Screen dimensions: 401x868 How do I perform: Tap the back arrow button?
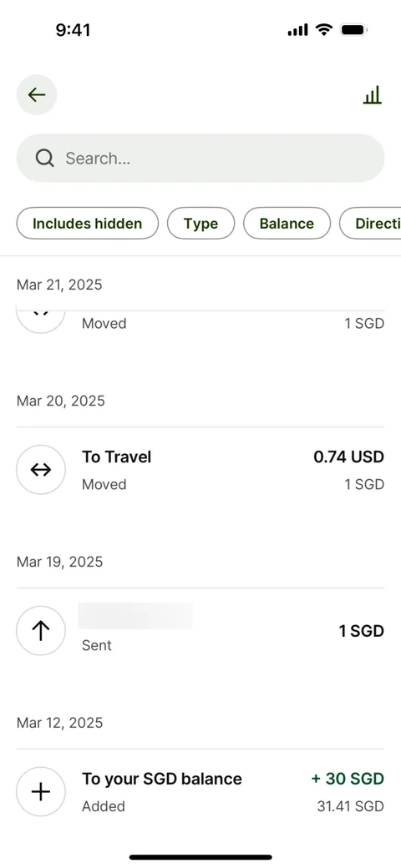coord(37,94)
